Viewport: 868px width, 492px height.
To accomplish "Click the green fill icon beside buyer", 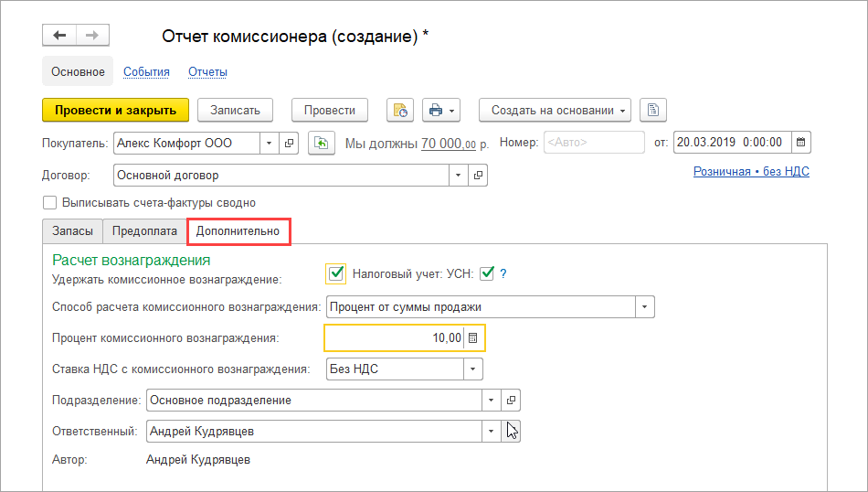I will click(x=321, y=143).
